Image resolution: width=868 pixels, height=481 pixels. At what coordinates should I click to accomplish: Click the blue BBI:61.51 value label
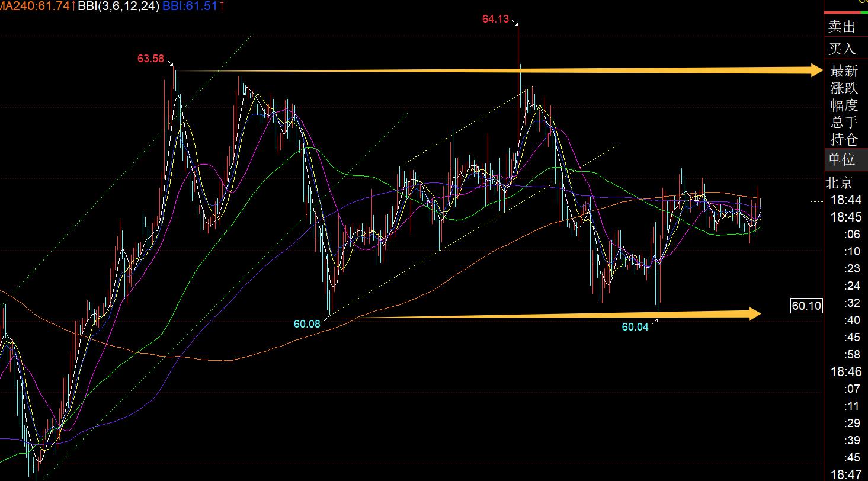189,7
